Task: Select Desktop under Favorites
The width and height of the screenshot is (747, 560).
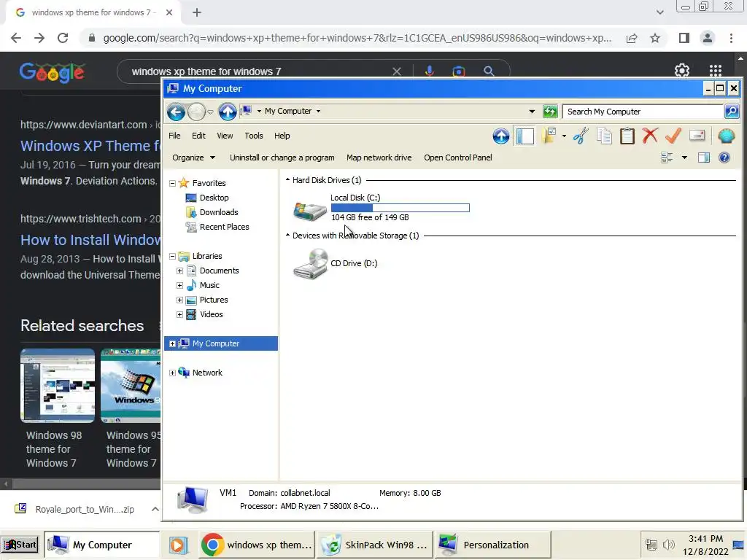Action: (214, 198)
